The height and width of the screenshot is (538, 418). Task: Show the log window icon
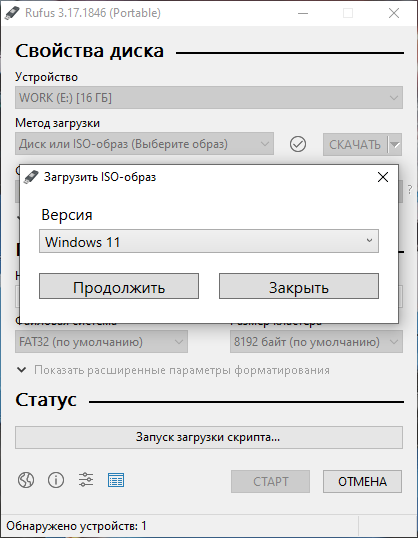116,480
